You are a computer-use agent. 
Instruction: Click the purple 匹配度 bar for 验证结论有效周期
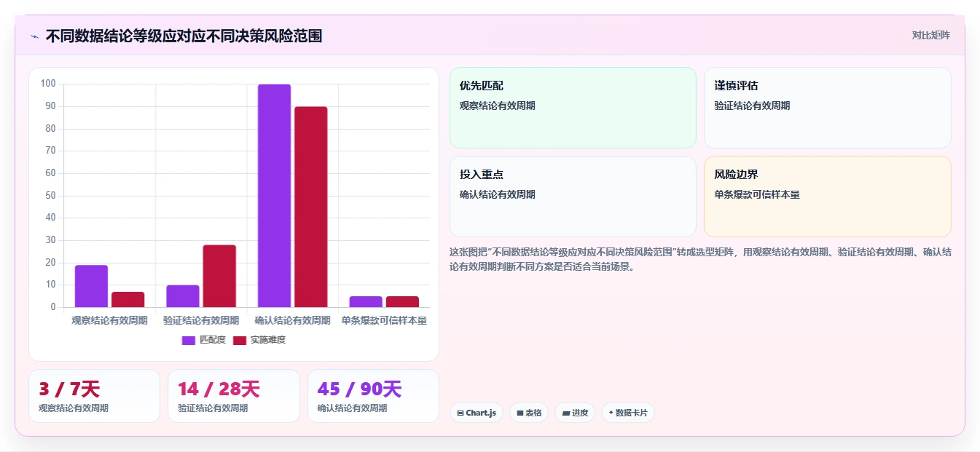(x=183, y=296)
